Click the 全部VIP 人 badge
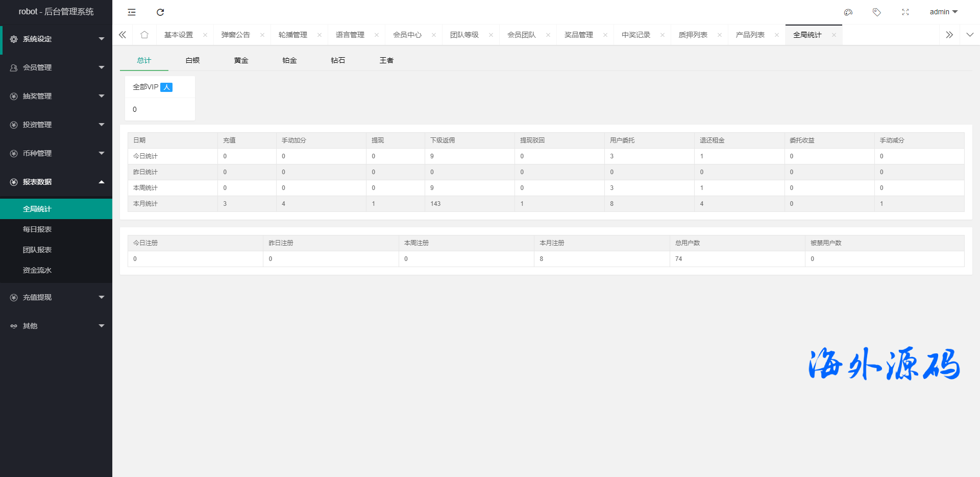The height and width of the screenshot is (477, 980). click(x=166, y=87)
